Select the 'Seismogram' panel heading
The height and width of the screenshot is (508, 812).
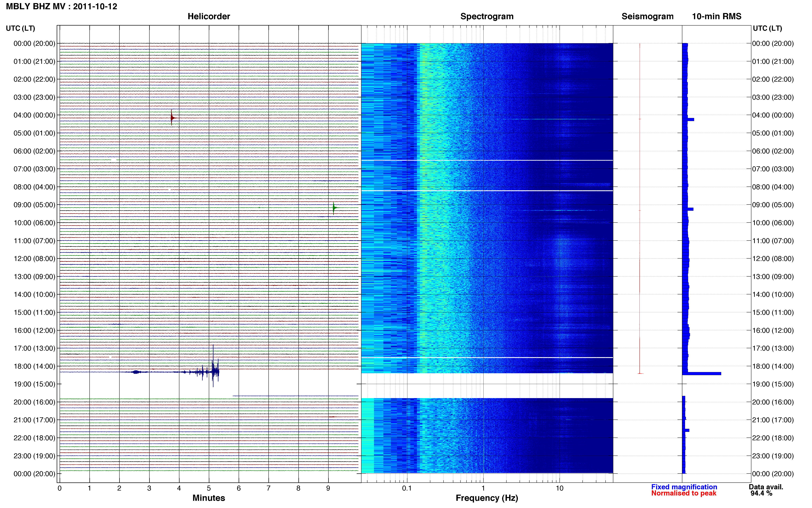(647, 16)
